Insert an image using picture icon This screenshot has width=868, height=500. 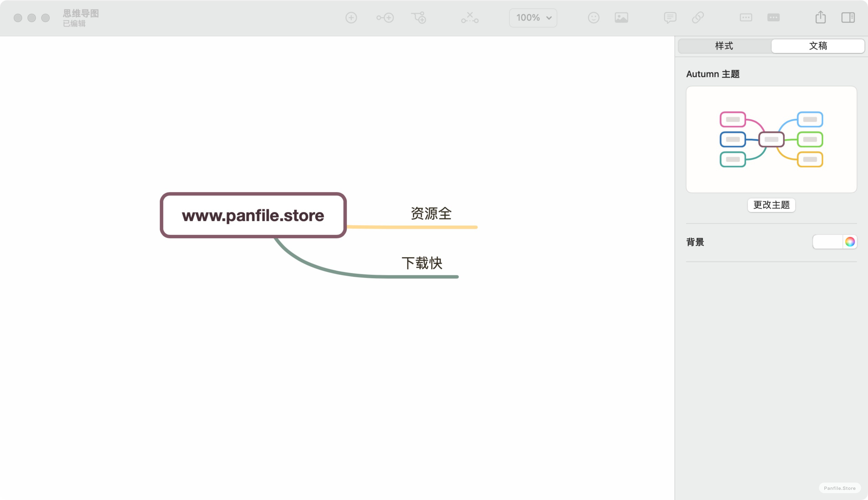tap(621, 18)
